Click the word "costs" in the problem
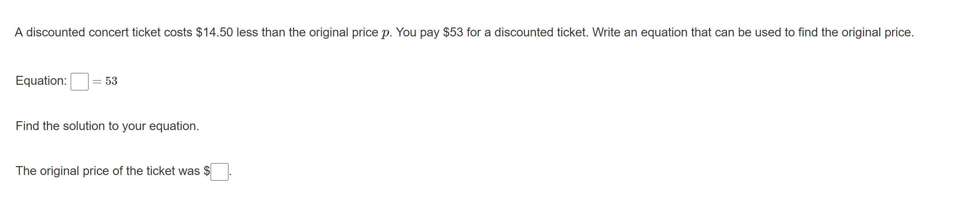Viewport: 980px width, 223px height. point(178,33)
